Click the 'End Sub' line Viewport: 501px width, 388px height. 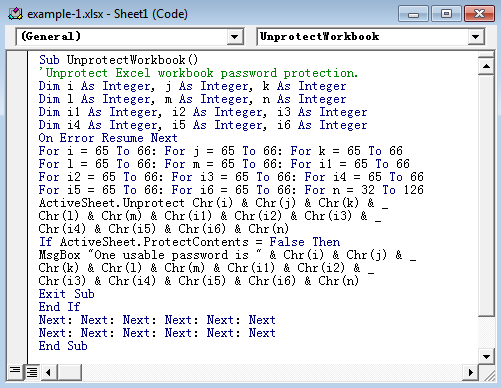click(63, 346)
